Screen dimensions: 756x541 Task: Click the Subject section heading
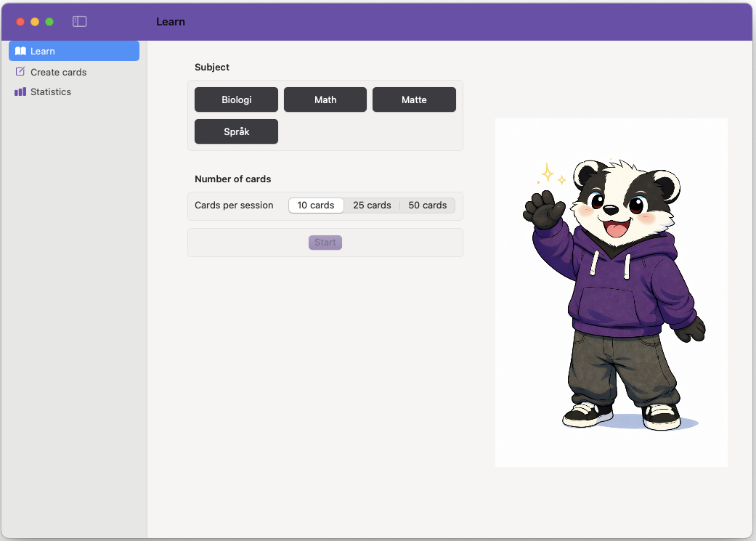tap(211, 67)
